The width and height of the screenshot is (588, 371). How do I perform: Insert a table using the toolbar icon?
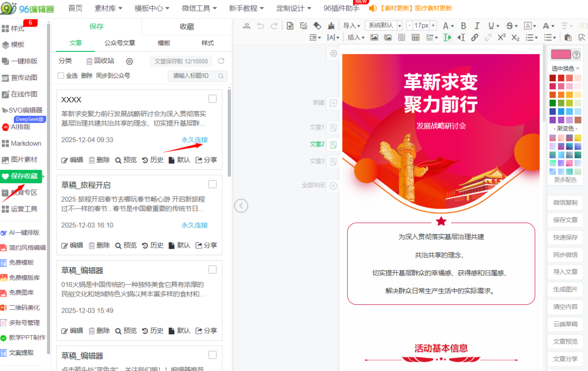pos(415,38)
